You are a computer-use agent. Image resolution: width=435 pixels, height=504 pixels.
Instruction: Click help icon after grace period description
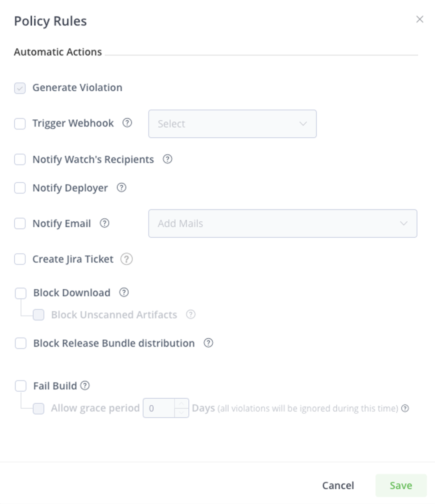click(x=405, y=408)
